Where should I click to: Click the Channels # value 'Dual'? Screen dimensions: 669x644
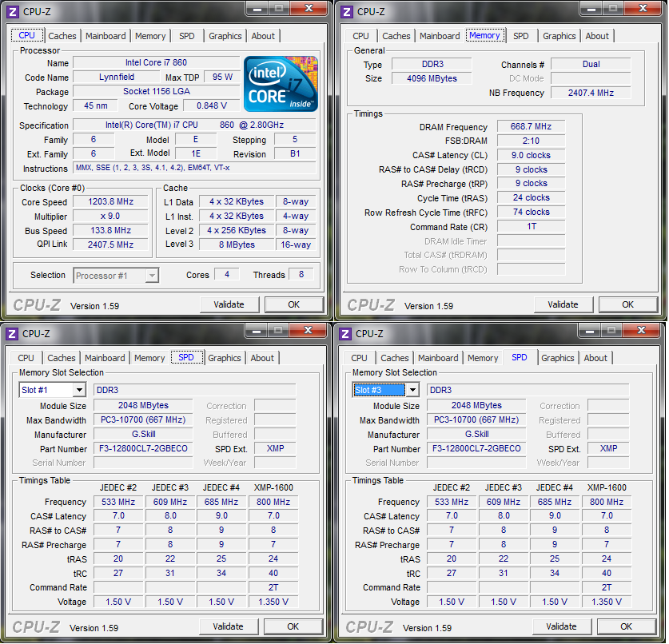[x=591, y=65]
